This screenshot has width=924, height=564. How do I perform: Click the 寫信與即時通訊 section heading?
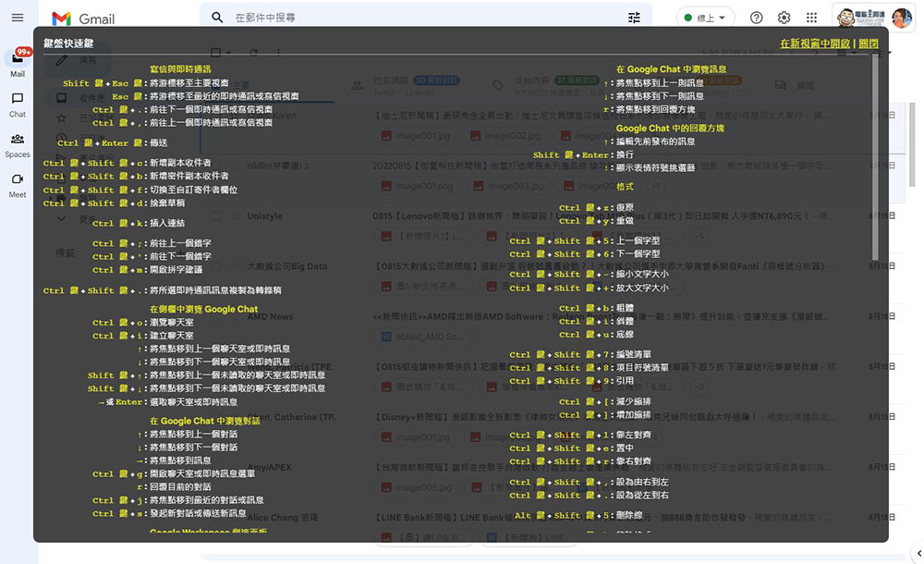[x=180, y=69]
